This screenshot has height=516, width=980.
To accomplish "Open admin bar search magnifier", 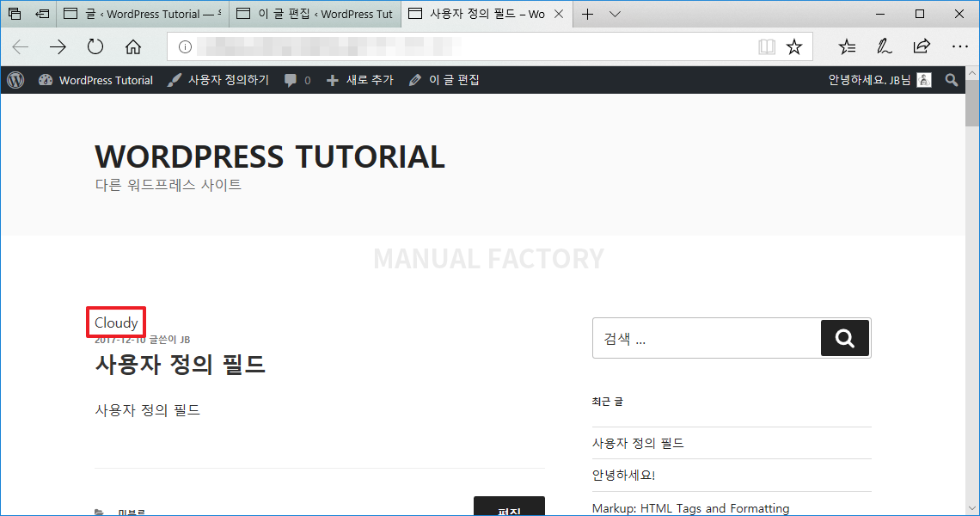I will click(952, 80).
